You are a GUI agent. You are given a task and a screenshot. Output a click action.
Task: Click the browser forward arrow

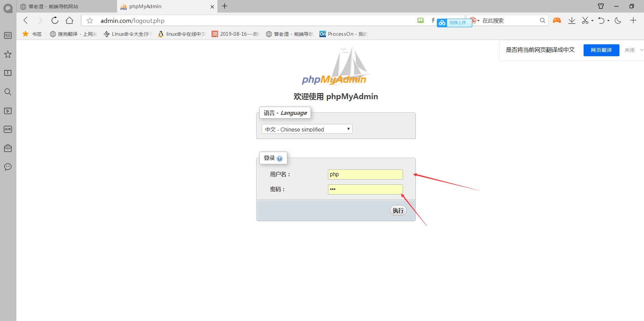pos(40,20)
